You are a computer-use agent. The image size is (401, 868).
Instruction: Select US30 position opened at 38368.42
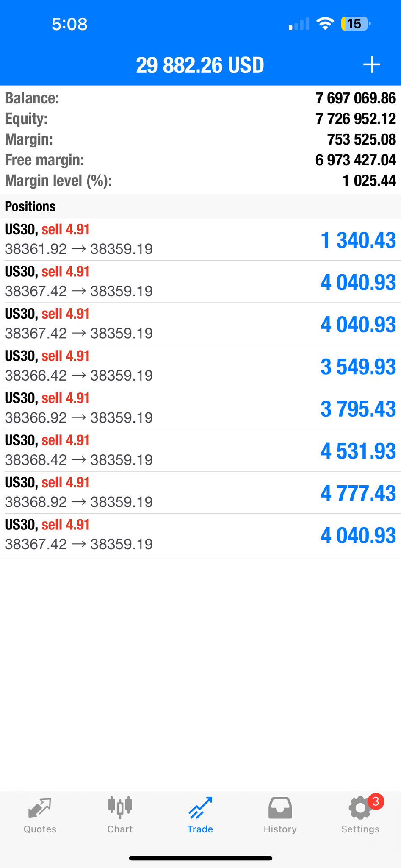(x=200, y=450)
